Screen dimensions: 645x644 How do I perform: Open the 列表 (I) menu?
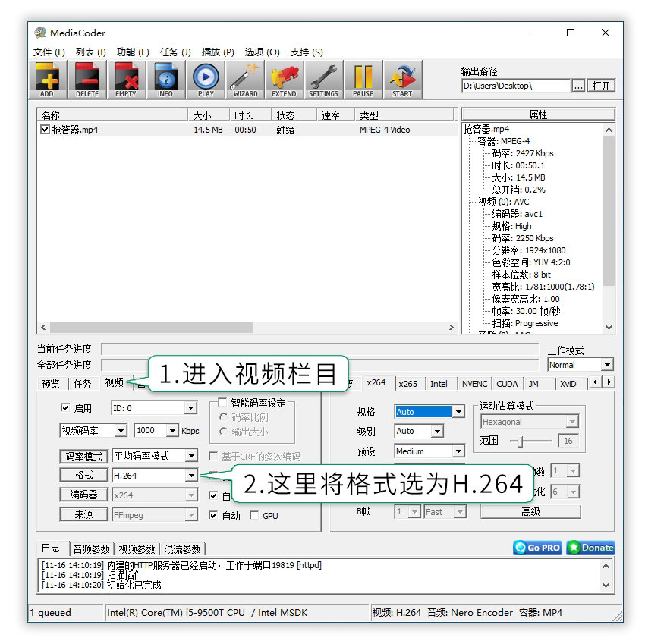coord(91,52)
